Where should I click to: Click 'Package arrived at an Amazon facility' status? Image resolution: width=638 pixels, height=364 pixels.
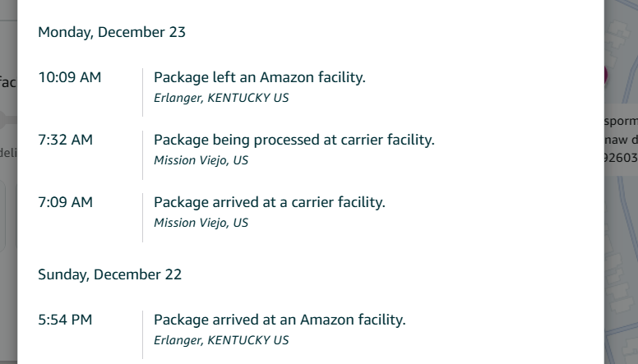pyautogui.click(x=280, y=320)
